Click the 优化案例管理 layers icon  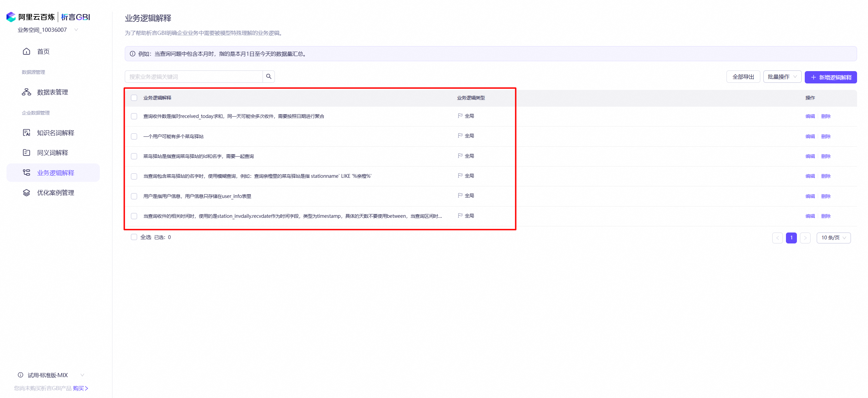pos(26,193)
